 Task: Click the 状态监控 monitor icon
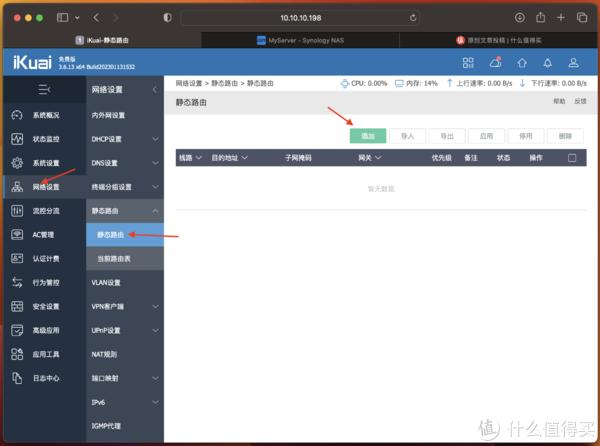click(x=16, y=139)
